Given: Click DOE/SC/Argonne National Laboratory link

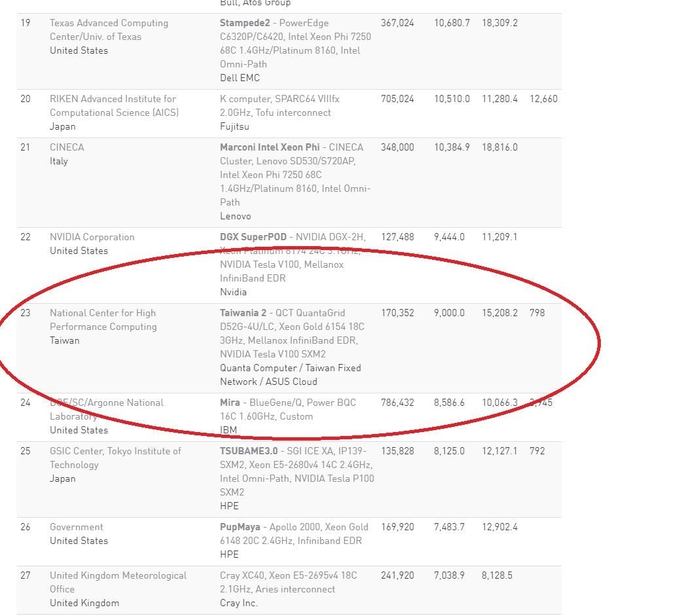Looking at the screenshot, I should click(107, 409).
